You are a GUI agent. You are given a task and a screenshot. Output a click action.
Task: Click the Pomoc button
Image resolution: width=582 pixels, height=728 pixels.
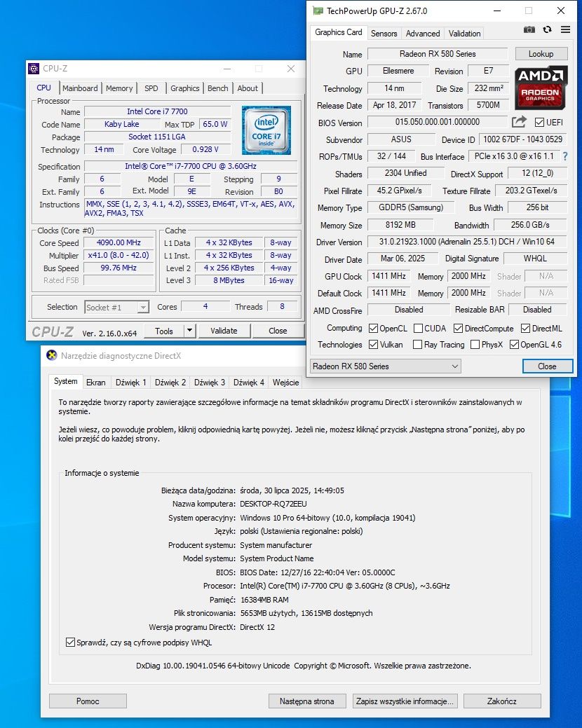pyautogui.click(x=88, y=701)
